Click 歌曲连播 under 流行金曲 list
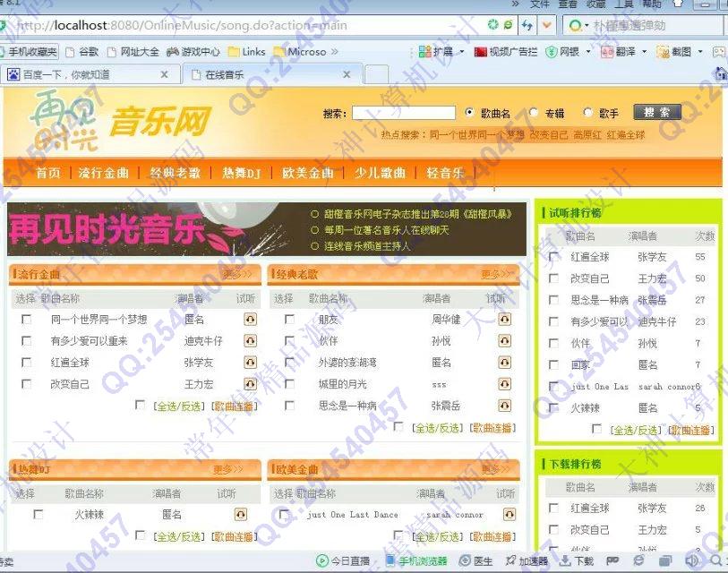This screenshot has width=728, height=573. click(x=234, y=406)
